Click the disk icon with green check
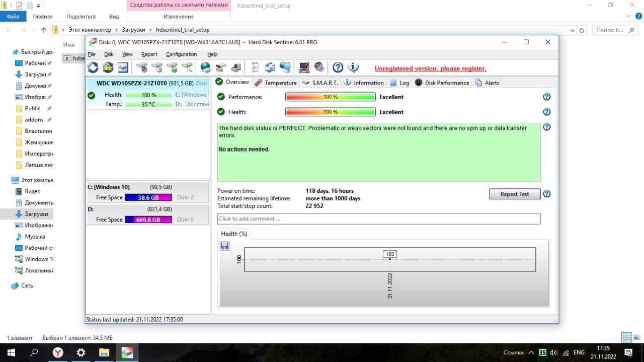The width and height of the screenshot is (644, 362). click(x=172, y=67)
